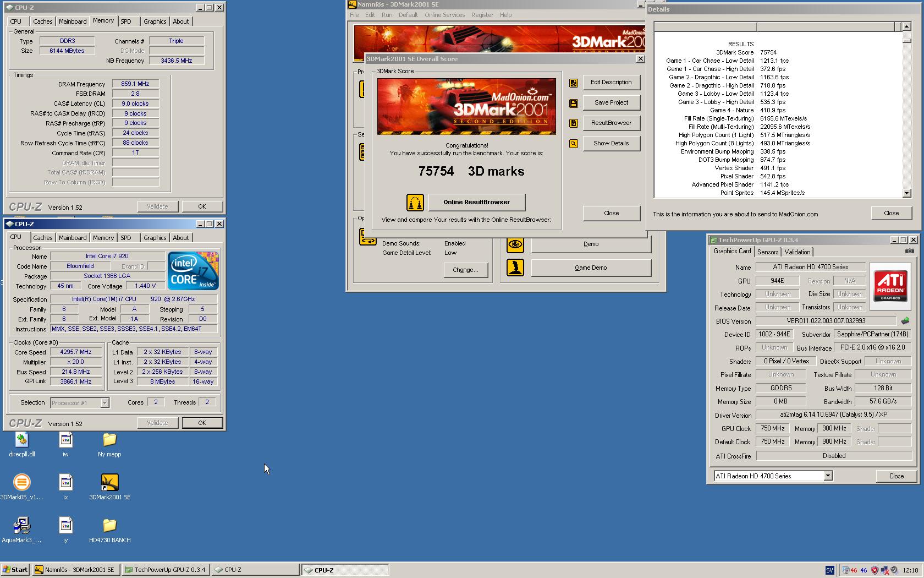Click the figure icon beside Game Demo button
This screenshot has height=578, width=924.
[515, 268]
